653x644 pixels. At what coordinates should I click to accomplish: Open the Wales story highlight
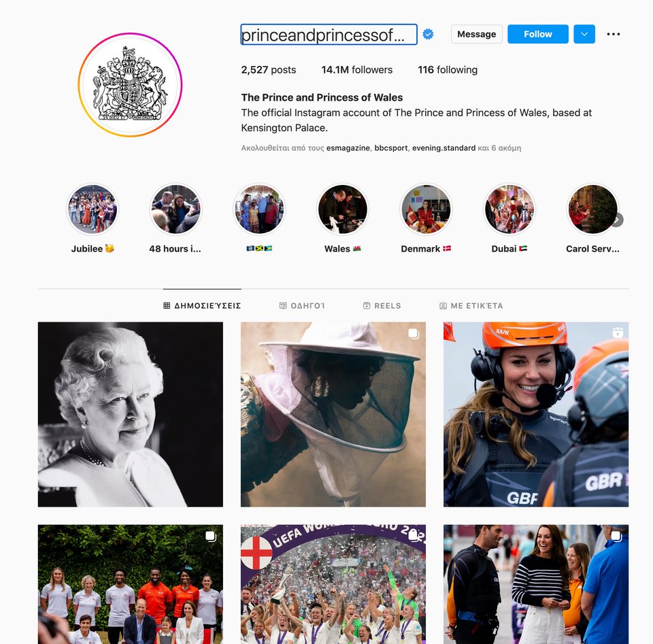click(x=342, y=209)
